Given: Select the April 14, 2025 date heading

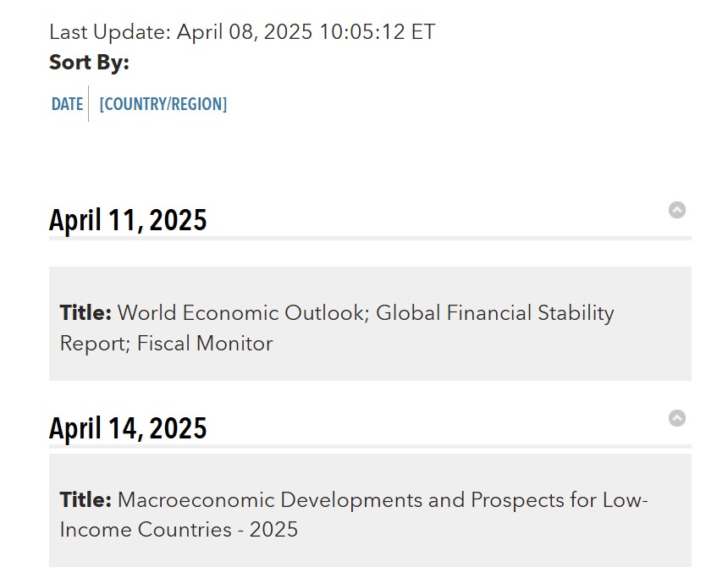Looking at the screenshot, I should coord(127,427).
